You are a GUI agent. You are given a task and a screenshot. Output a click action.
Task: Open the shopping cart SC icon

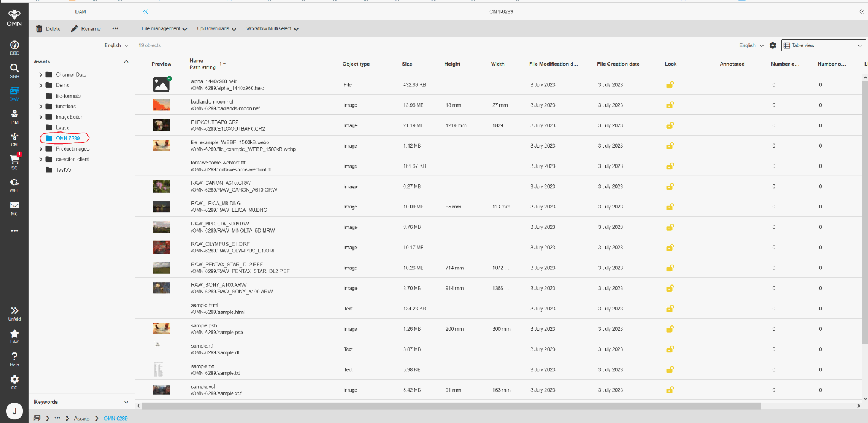point(14,161)
